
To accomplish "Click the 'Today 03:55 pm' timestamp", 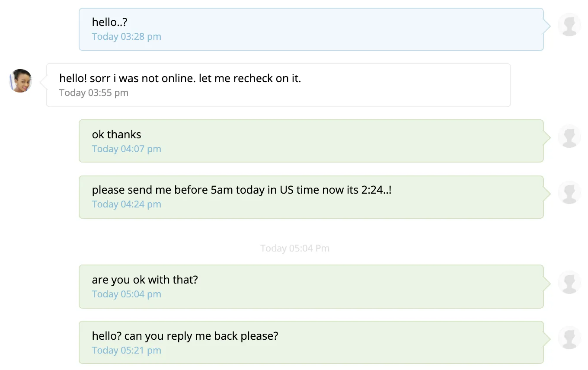I will [x=94, y=93].
